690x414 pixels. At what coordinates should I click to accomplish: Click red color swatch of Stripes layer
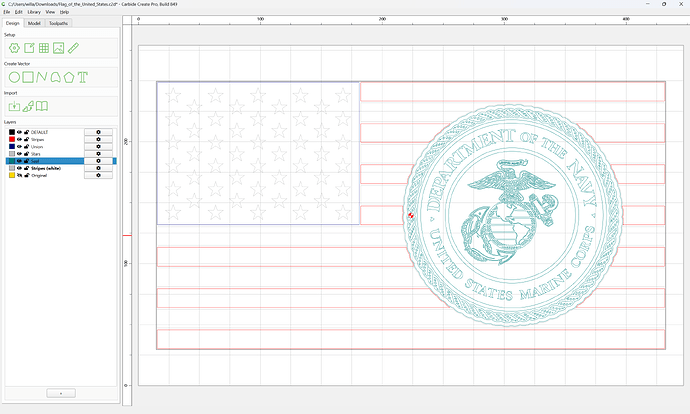point(12,139)
